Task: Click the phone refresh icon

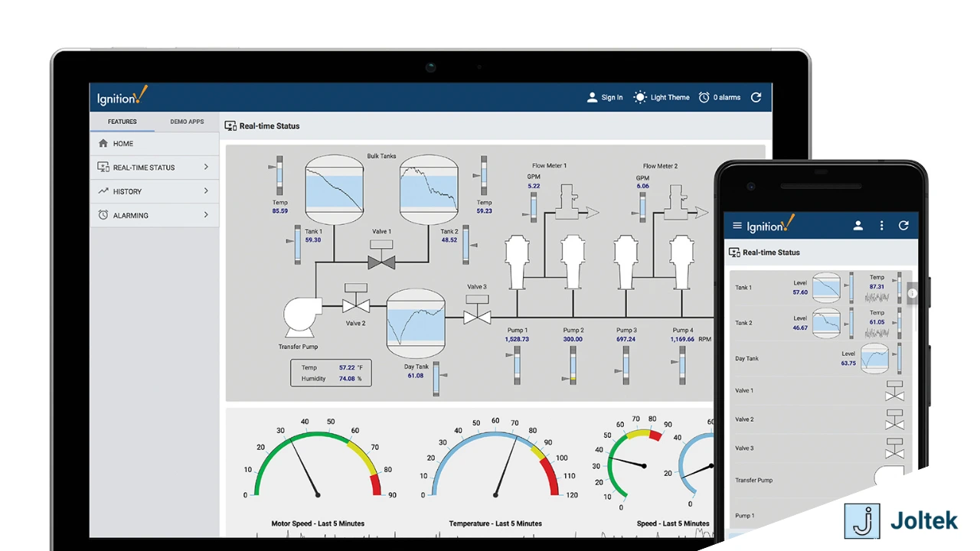Action: pos(903,226)
